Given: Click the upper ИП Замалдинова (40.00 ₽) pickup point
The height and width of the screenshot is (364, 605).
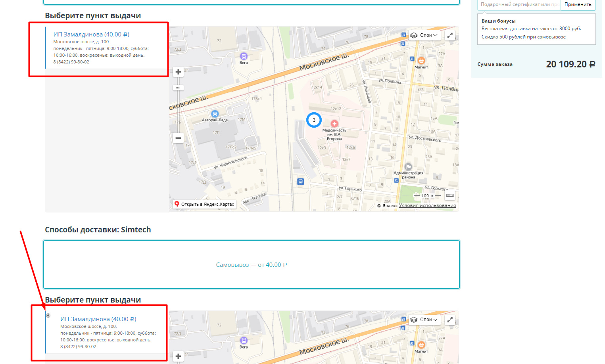Looking at the screenshot, I should point(91,34).
